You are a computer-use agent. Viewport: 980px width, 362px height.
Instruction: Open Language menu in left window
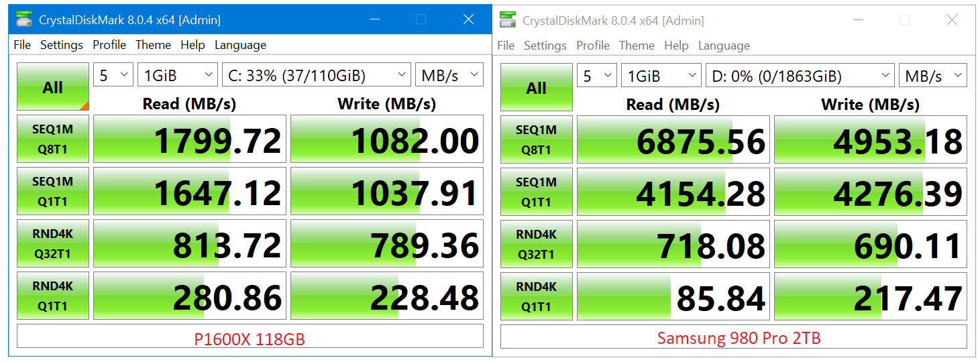[x=240, y=45]
